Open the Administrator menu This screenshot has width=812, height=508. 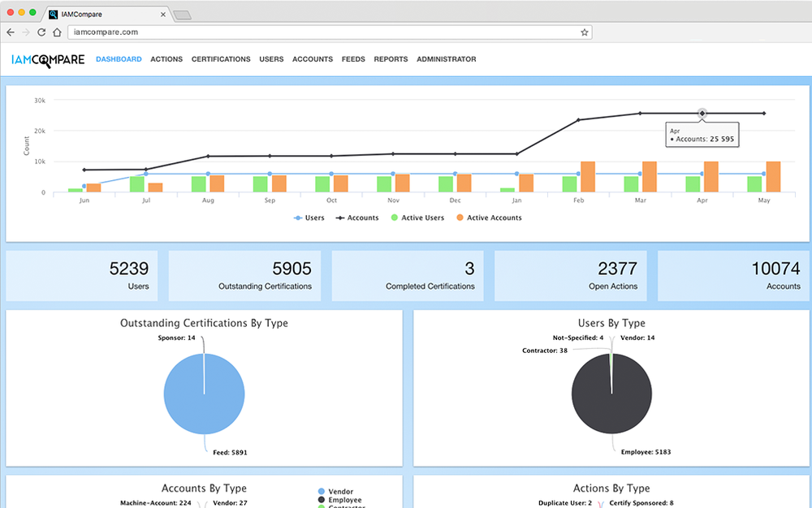point(446,59)
